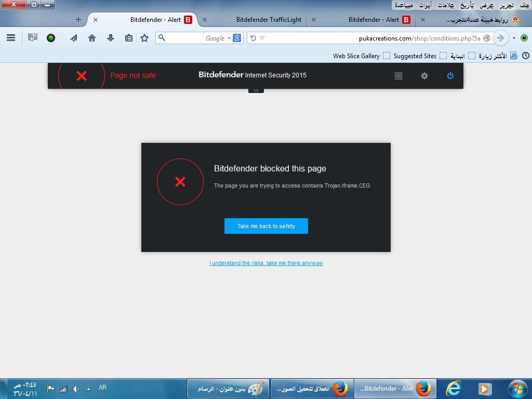Open the search engine dropdown arrow
The width and height of the screenshot is (532, 399).
229,38
